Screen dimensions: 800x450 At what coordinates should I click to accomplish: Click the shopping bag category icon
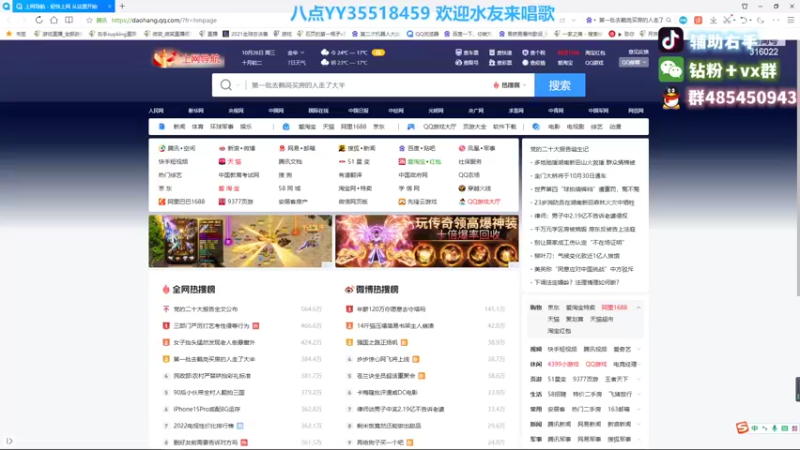[x=286, y=127]
